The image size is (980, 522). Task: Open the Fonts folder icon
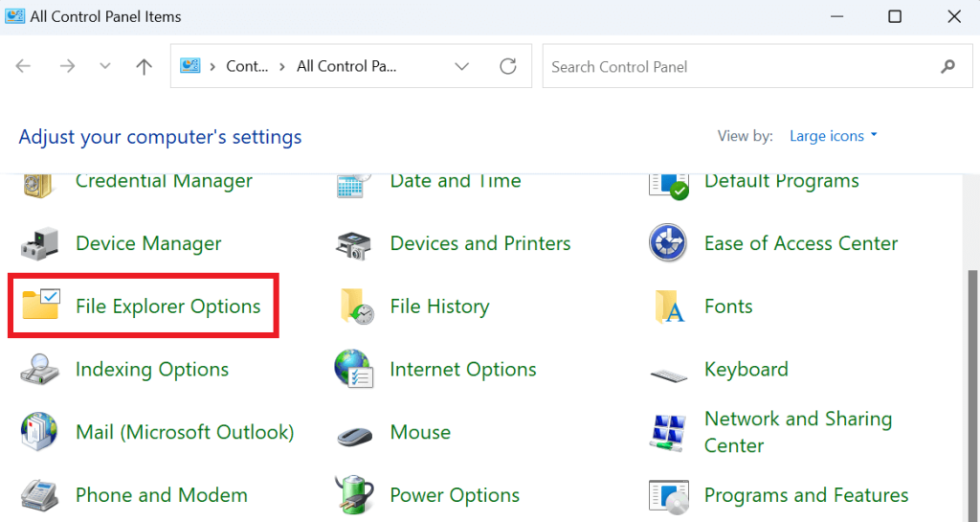pos(669,306)
